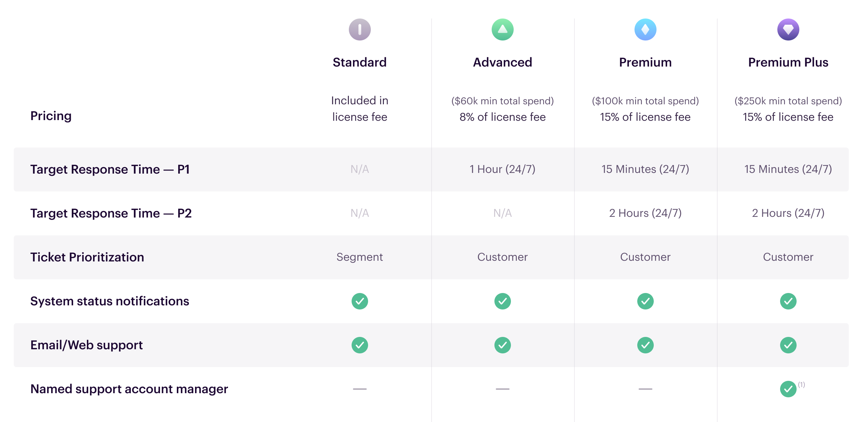Viewport: 868px width, 422px height.
Task: Click Standard's Segment prioritization value
Action: pos(359,257)
